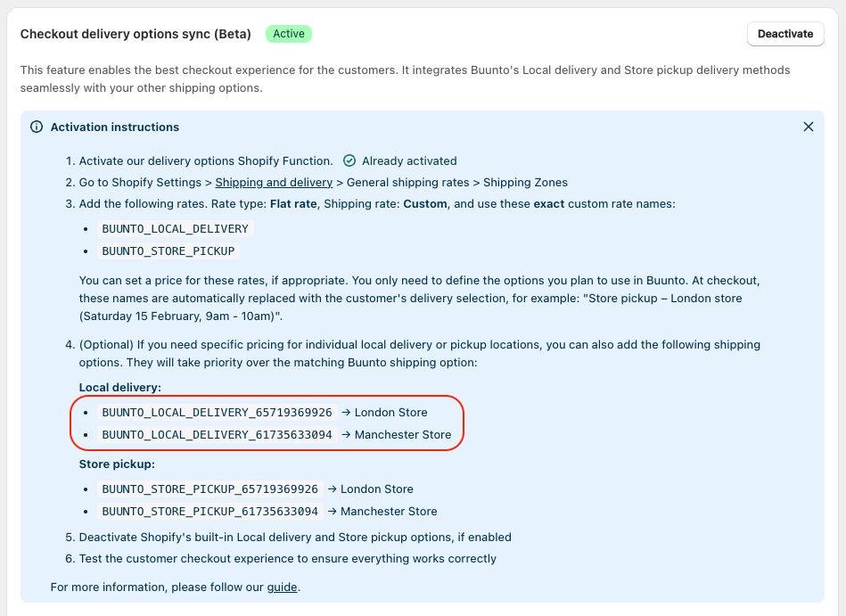The width and height of the screenshot is (846, 616).
Task: Select BUUNTO_LOCAL_DELIVERY_61735633094 code text
Action: pos(217,434)
